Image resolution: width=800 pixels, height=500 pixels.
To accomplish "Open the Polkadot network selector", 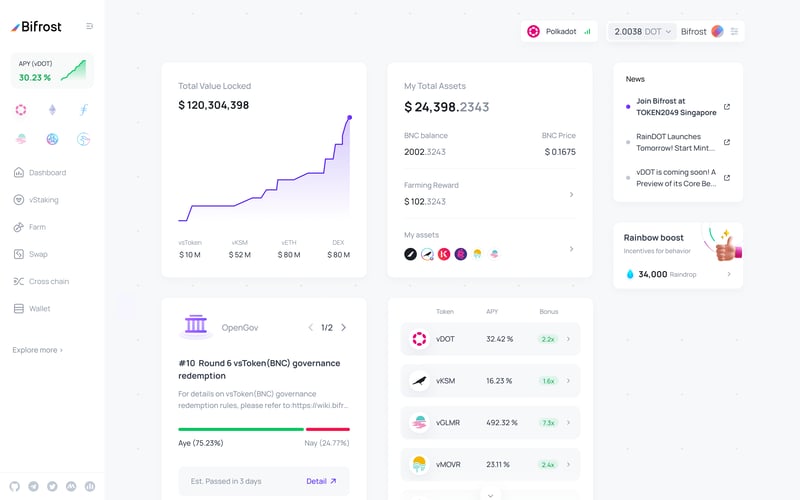I will coord(559,32).
